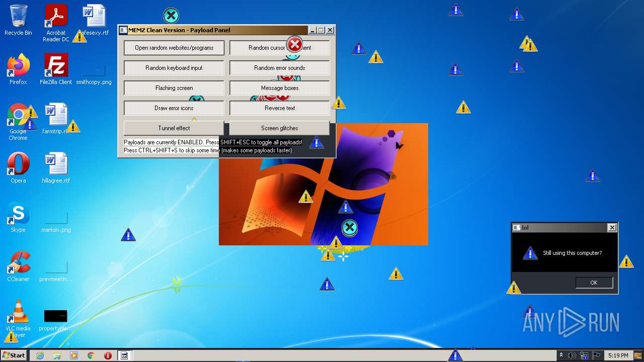The height and width of the screenshot is (362, 644).
Task: Show hidden tray icons arrow
Action: 561,355
